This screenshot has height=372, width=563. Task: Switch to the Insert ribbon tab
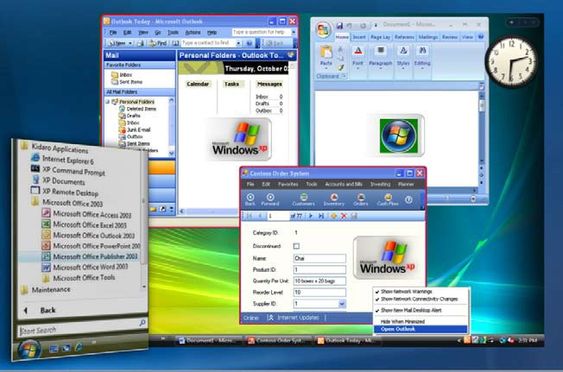(x=359, y=37)
